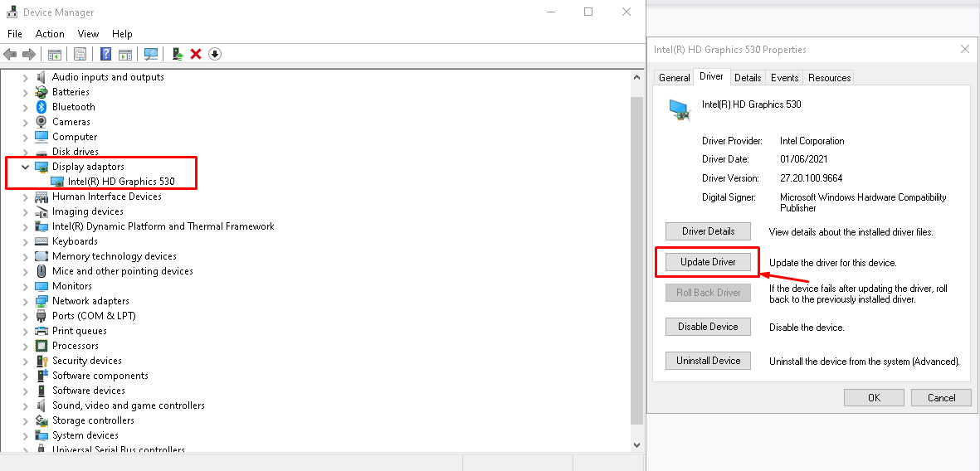Expand the Batteries node chevron
The width and height of the screenshot is (980, 471).
(x=25, y=92)
